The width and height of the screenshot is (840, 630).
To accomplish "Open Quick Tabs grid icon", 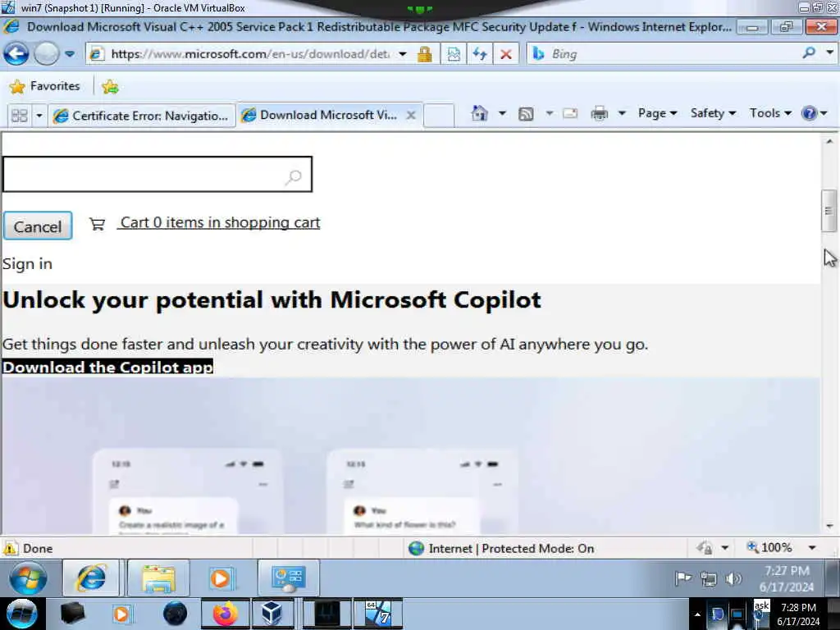I will 20,115.
